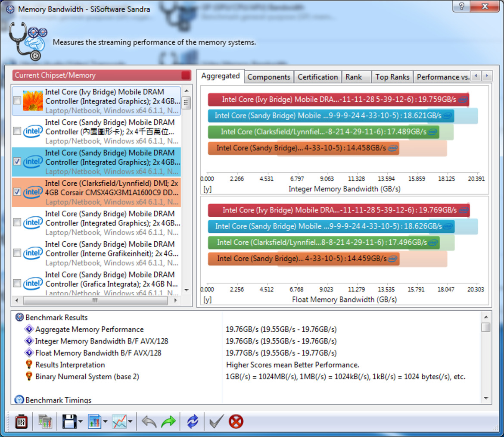
Task: Click the Aggregate Memory Performance diamond icon
Action: (x=29, y=329)
